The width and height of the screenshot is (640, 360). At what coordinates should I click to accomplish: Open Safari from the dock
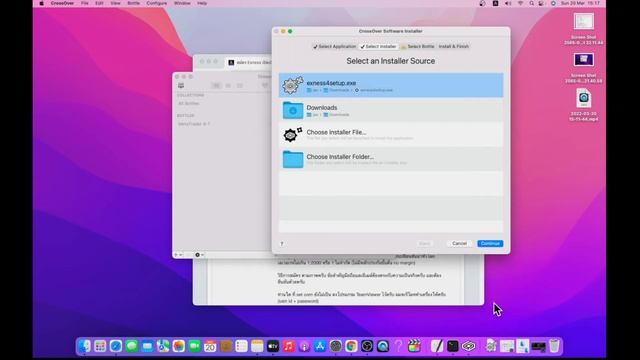pos(116,346)
